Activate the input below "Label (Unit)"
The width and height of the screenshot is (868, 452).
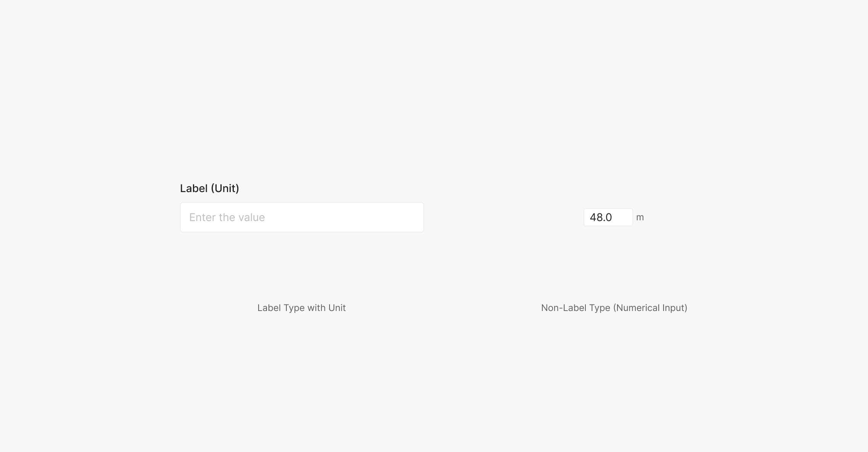(x=302, y=217)
